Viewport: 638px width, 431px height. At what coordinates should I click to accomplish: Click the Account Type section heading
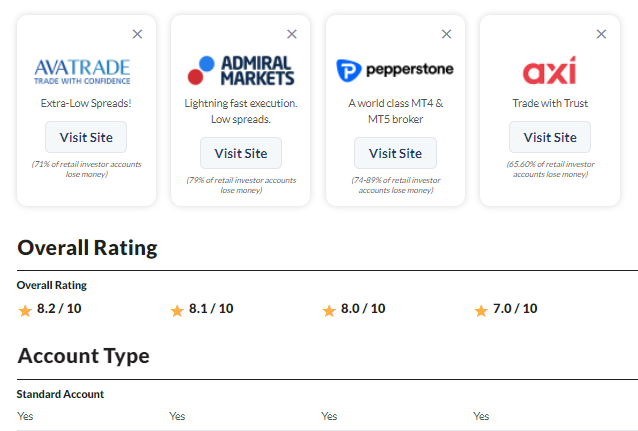pos(83,356)
